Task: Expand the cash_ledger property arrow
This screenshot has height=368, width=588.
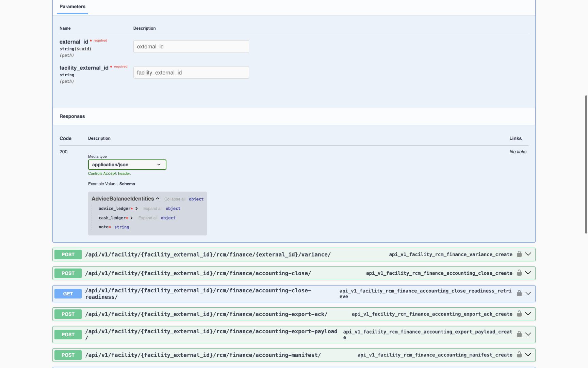Action: (x=132, y=218)
